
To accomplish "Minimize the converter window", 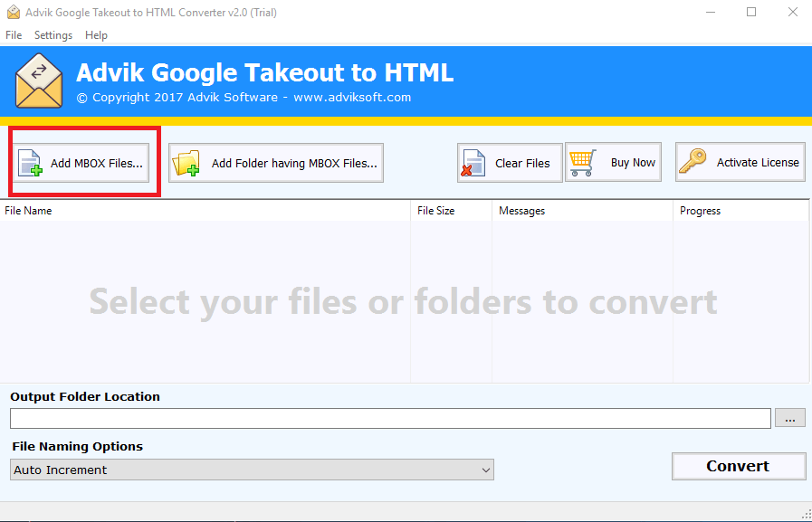I will coord(711,12).
